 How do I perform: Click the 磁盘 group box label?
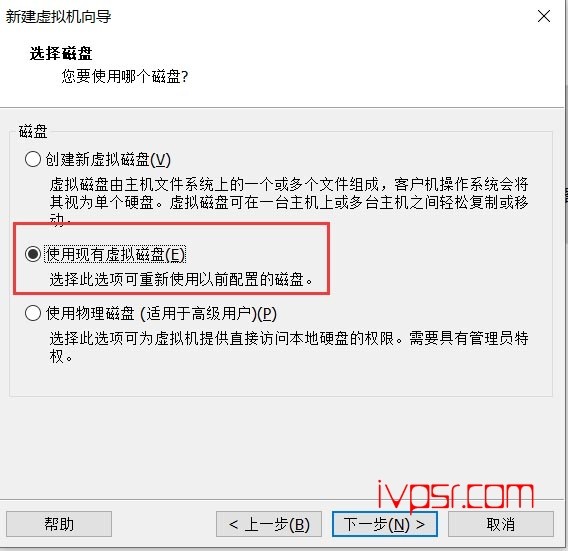point(33,131)
